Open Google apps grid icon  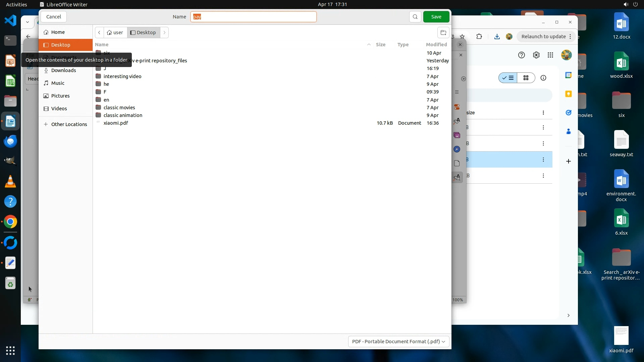pos(550,55)
